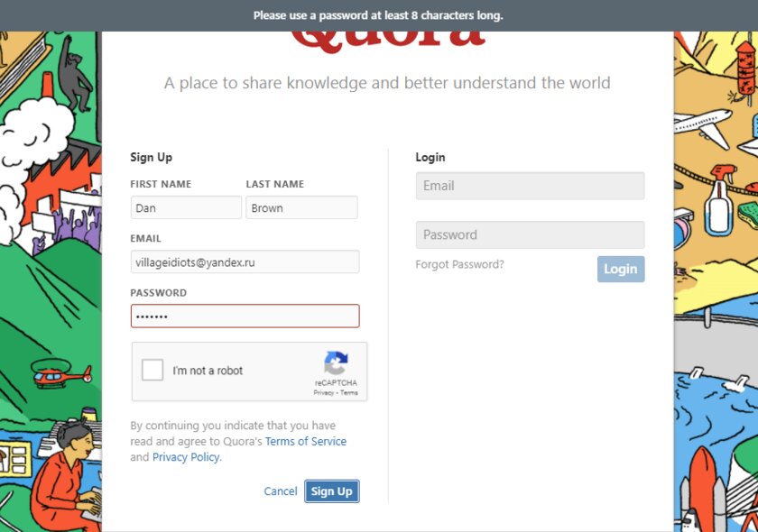
Task: Click the password length warning message
Action: pyautogui.click(x=378, y=15)
